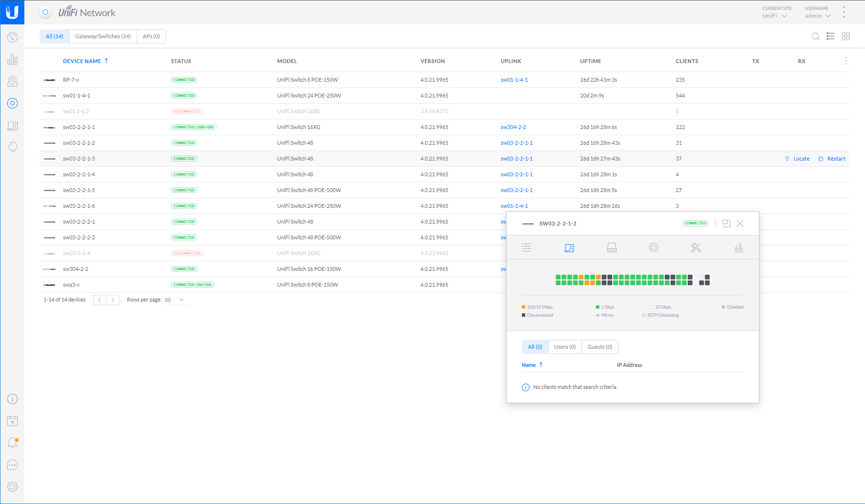This screenshot has height=504, width=865.
Task: Switch to grid view icon
Action: click(846, 36)
